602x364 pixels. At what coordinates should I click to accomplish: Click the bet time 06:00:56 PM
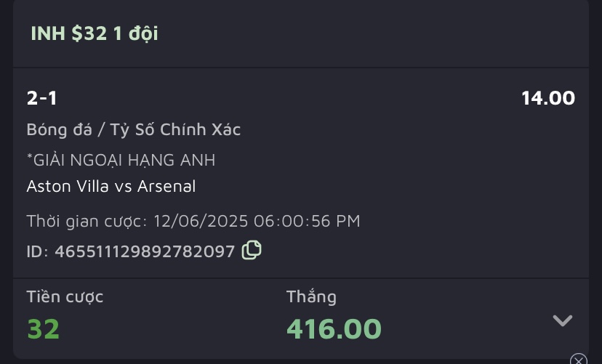click(x=307, y=221)
